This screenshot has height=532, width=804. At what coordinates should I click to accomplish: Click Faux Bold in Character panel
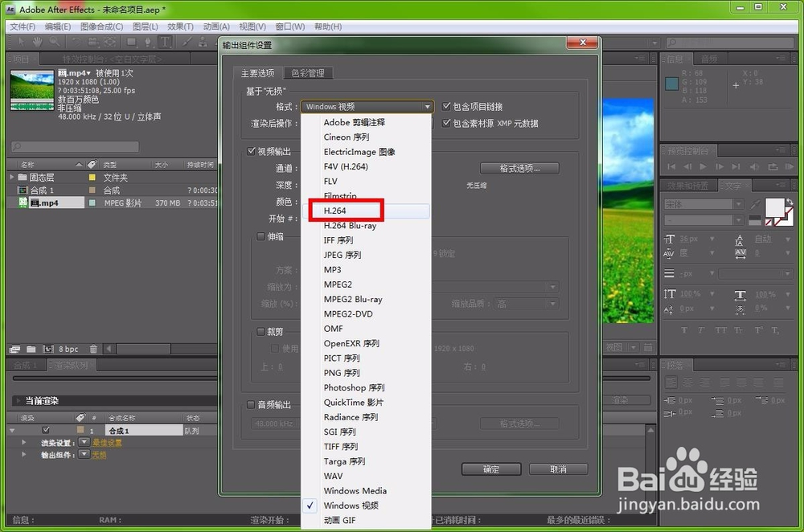coord(684,330)
